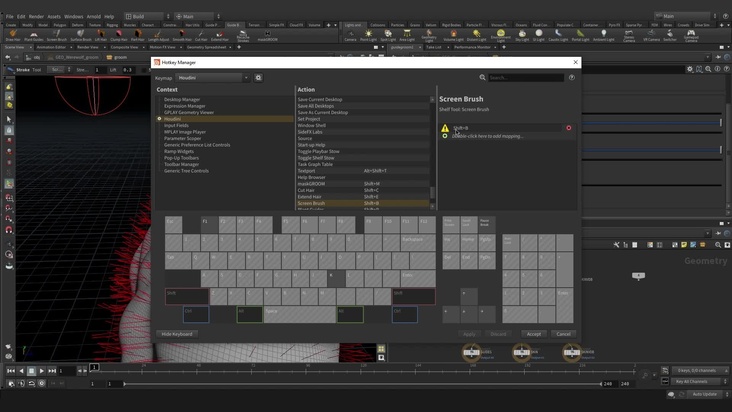The width and height of the screenshot is (732, 412).
Task: Click the Action list scrollbar thumb
Action: tap(432, 192)
